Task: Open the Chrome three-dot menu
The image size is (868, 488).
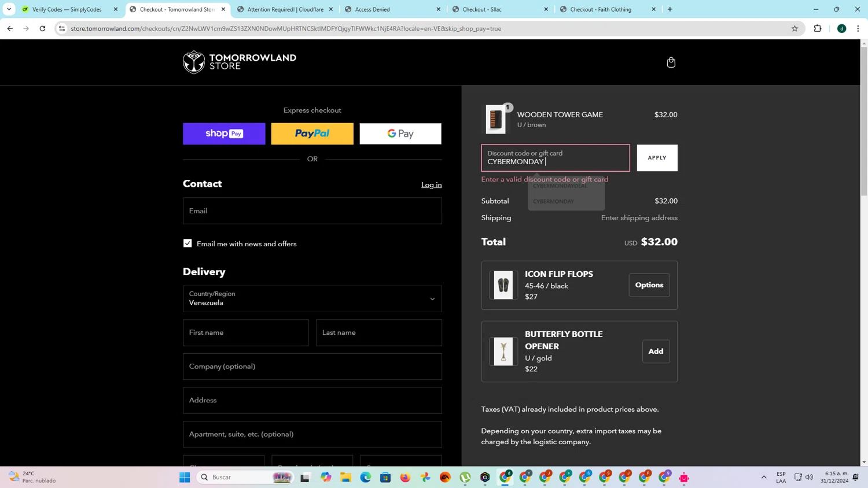Action: [x=858, y=28]
